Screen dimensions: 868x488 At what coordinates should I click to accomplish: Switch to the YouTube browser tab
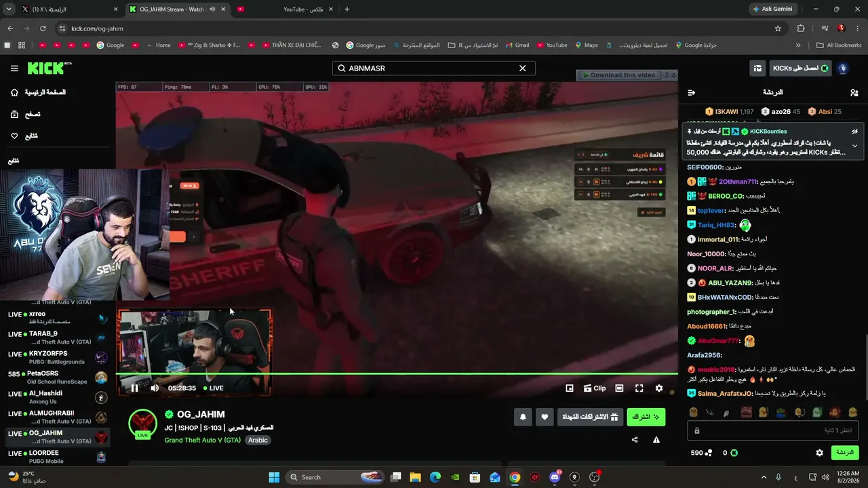pos(285,9)
